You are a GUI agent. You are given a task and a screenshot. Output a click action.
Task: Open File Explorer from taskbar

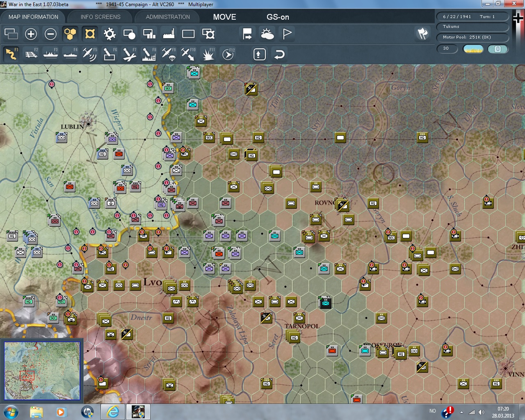(36, 412)
